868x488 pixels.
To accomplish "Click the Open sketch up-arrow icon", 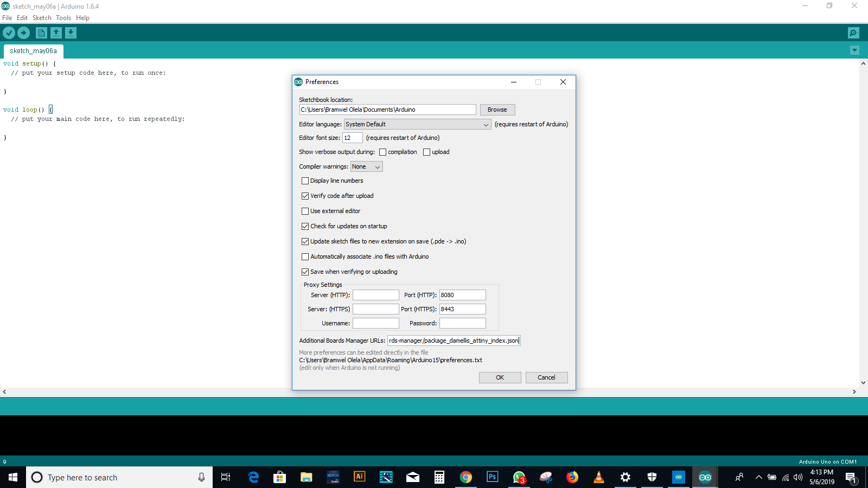I will pyautogui.click(x=56, y=33).
